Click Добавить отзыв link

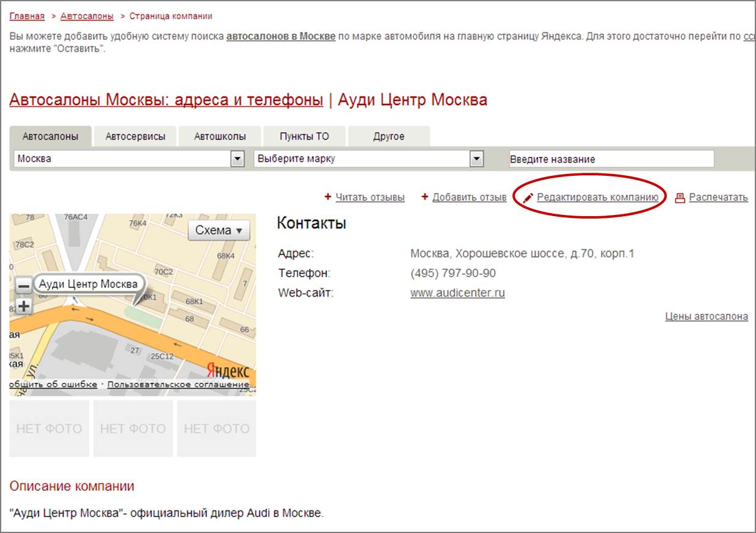coord(470,197)
